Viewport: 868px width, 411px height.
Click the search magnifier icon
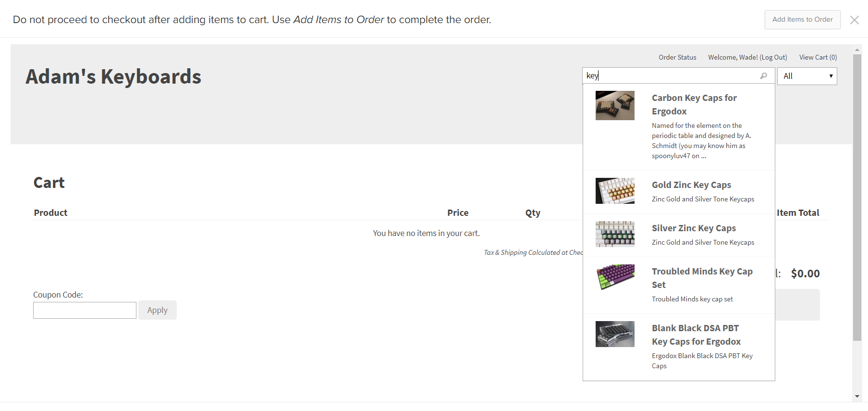click(x=764, y=75)
